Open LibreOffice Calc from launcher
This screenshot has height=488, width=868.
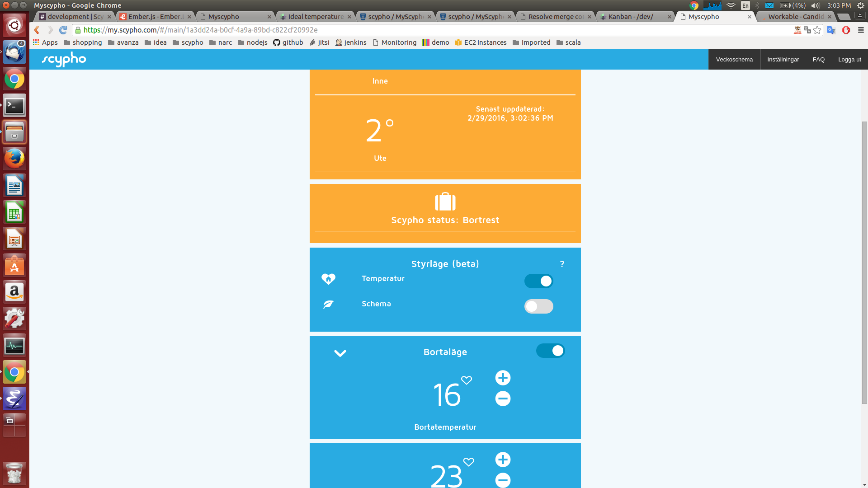pos(14,212)
